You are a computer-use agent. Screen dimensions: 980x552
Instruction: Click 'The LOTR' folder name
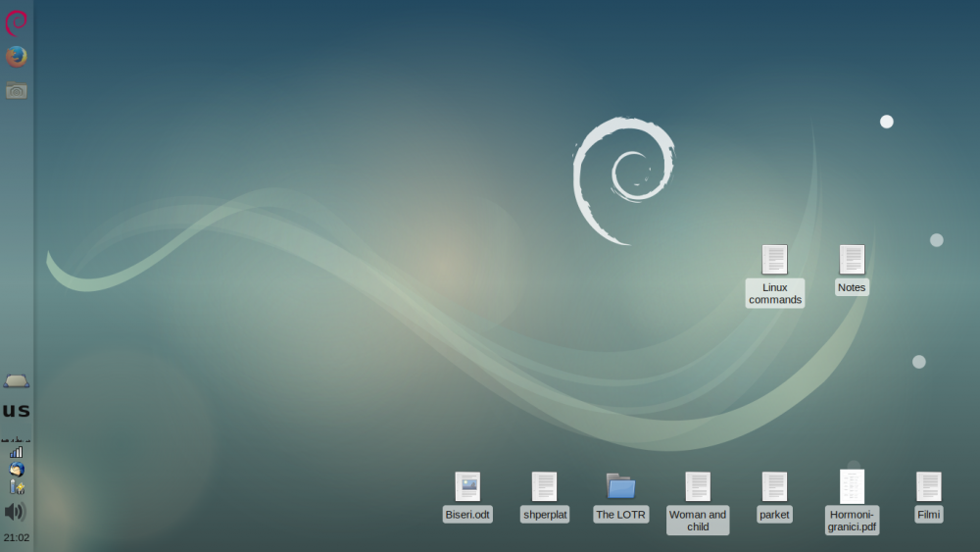point(620,515)
